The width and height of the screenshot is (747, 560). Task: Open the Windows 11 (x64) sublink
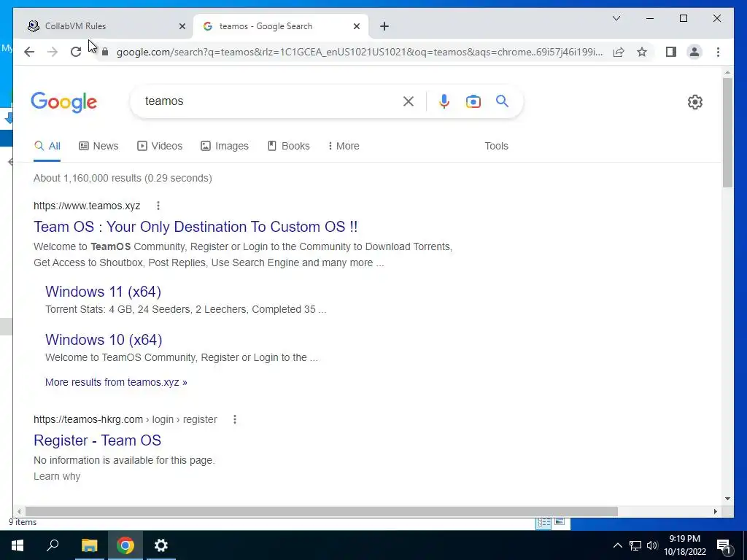tap(103, 292)
